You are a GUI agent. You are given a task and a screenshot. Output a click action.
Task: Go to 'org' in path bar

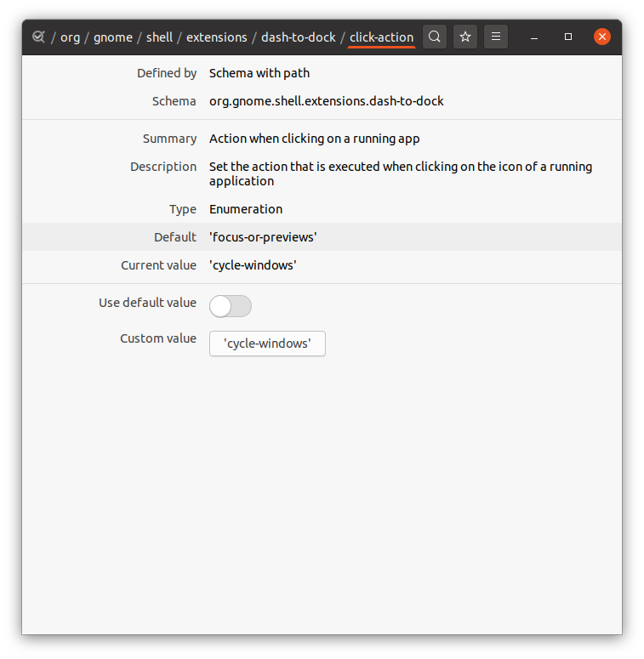pyautogui.click(x=71, y=37)
